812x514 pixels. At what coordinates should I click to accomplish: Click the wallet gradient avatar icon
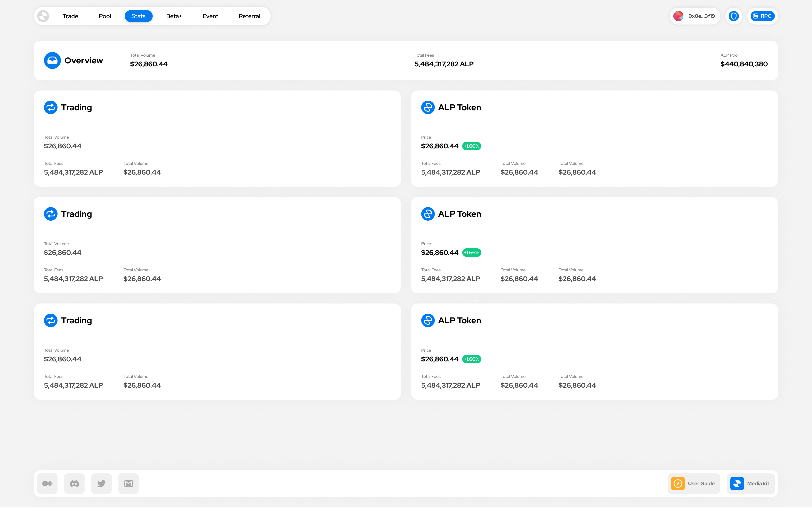click(678, 16)
